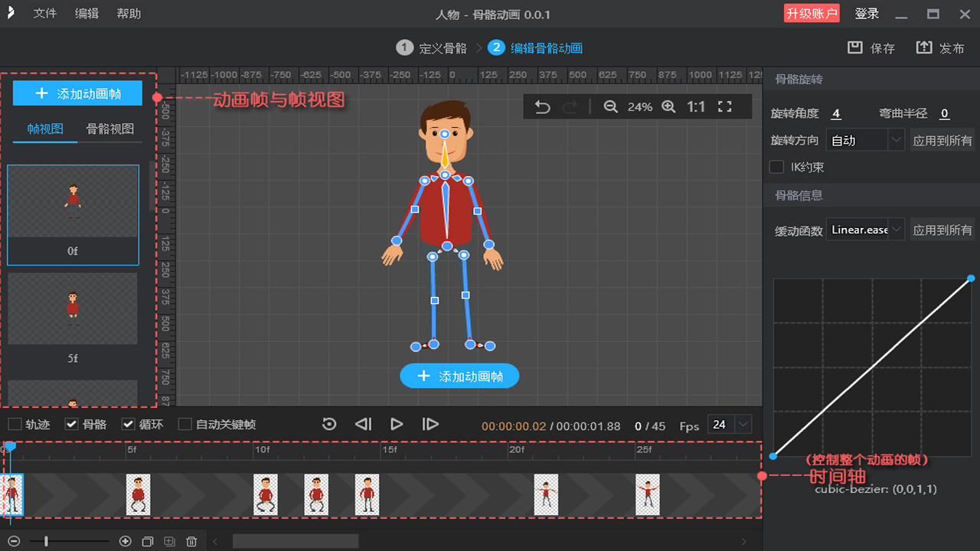Step to the previous frame

coord(363,424)
